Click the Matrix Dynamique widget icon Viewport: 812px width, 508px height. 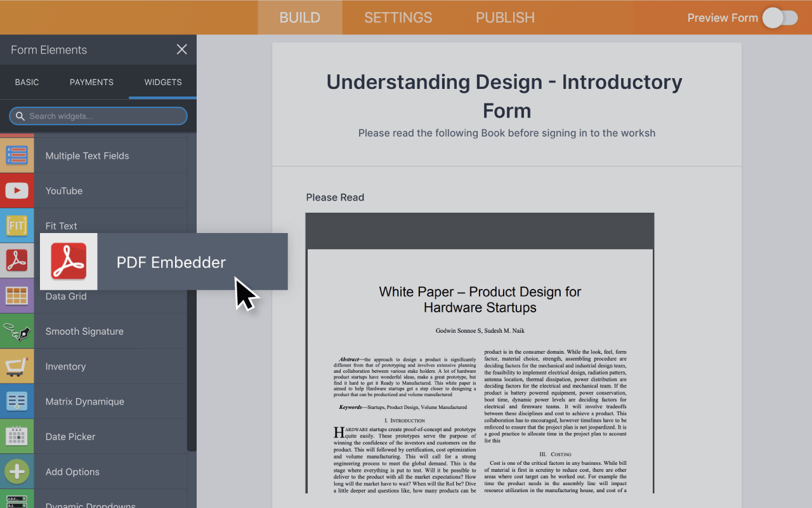[x=17, y=401]
